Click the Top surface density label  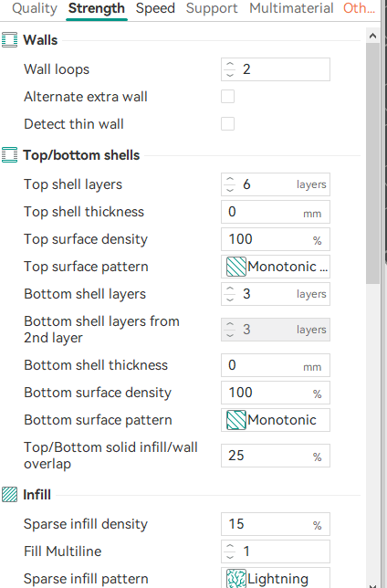pos(86,239)
